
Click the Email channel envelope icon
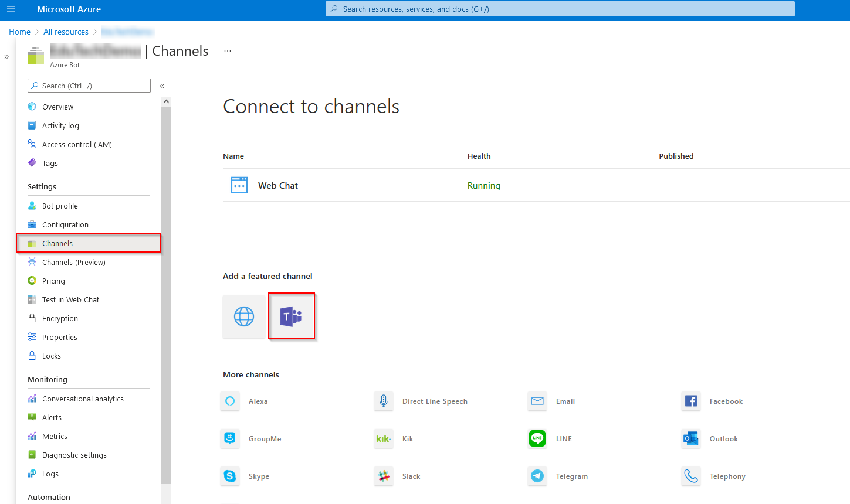[x=537, y=401]
